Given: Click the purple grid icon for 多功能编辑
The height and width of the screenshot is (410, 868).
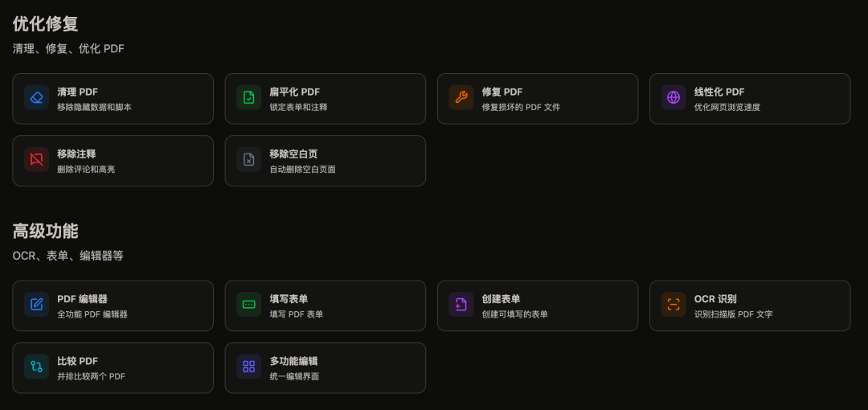Looking at the screenshot, I should pos(249,367).
